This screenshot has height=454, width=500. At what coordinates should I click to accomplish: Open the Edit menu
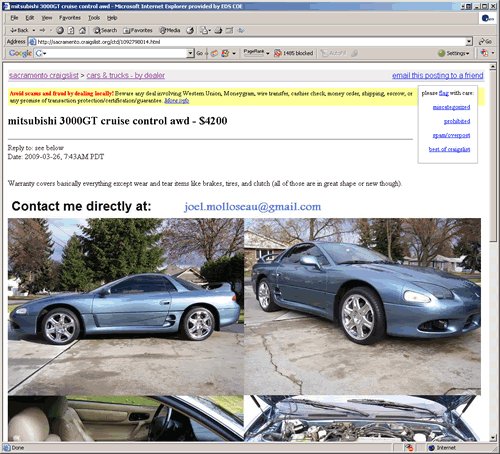(x=30, y=18)
